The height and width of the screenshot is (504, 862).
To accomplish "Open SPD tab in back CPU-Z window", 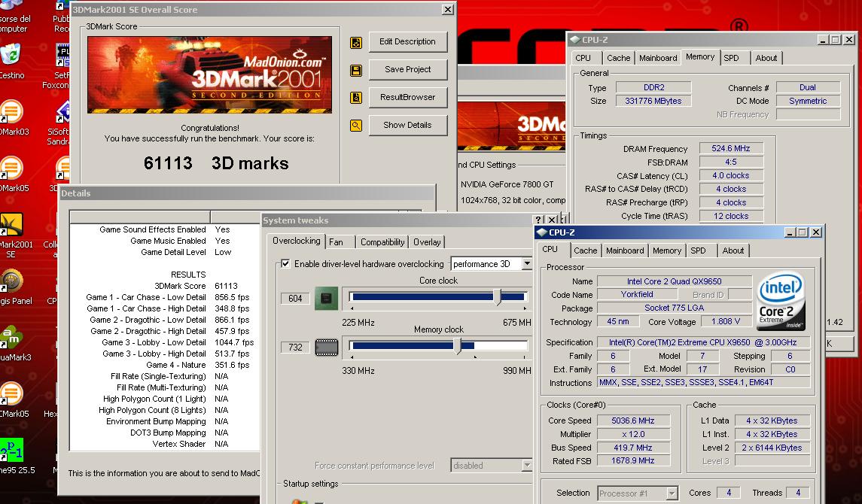I will coord(731,58).
